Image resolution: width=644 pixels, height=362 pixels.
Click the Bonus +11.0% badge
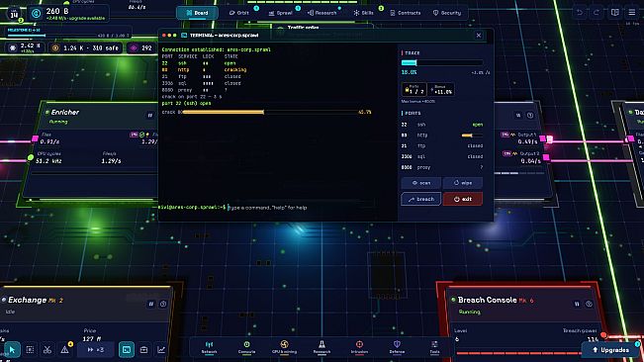click(x=441, y=89)
